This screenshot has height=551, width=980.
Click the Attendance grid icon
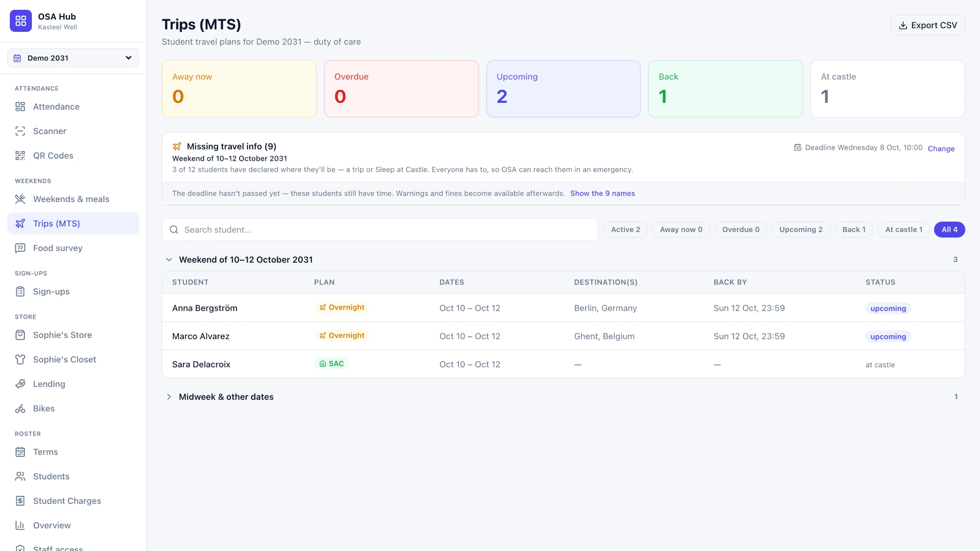[20, 107]
